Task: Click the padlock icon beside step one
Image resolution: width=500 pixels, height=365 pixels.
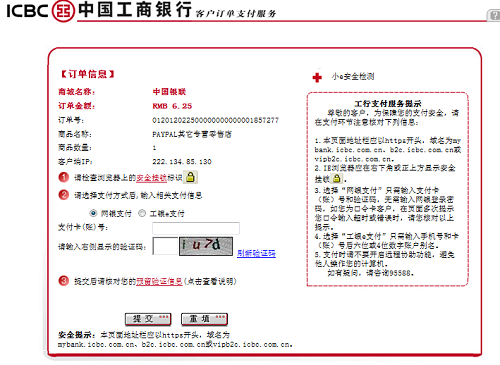Action: coord(191,177)
